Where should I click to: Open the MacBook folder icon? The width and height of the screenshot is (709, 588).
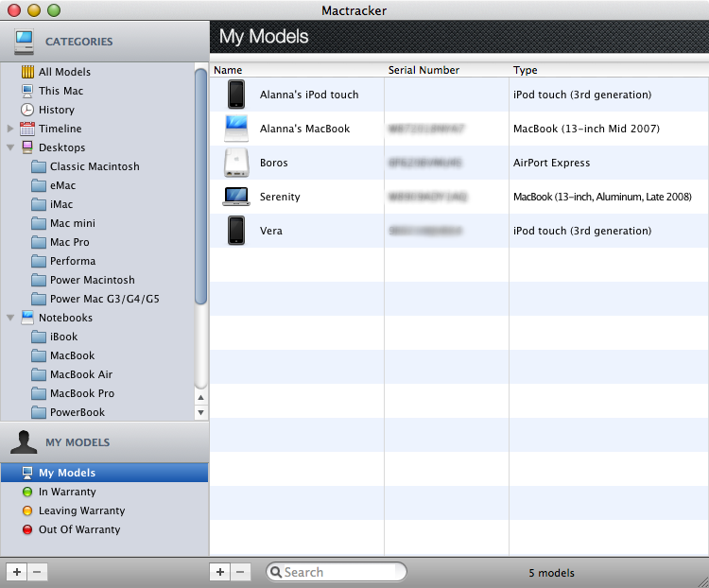39,356
